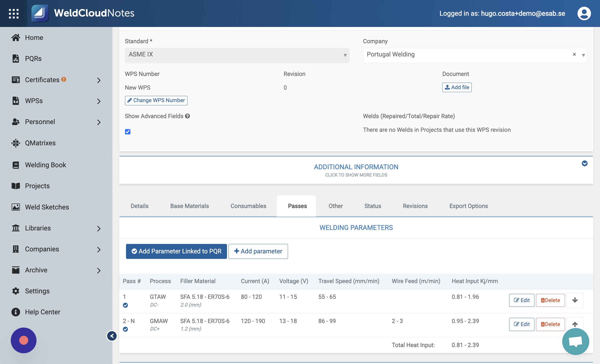
Task: Move pass 1 down with arrow
Action: point(575,300)
